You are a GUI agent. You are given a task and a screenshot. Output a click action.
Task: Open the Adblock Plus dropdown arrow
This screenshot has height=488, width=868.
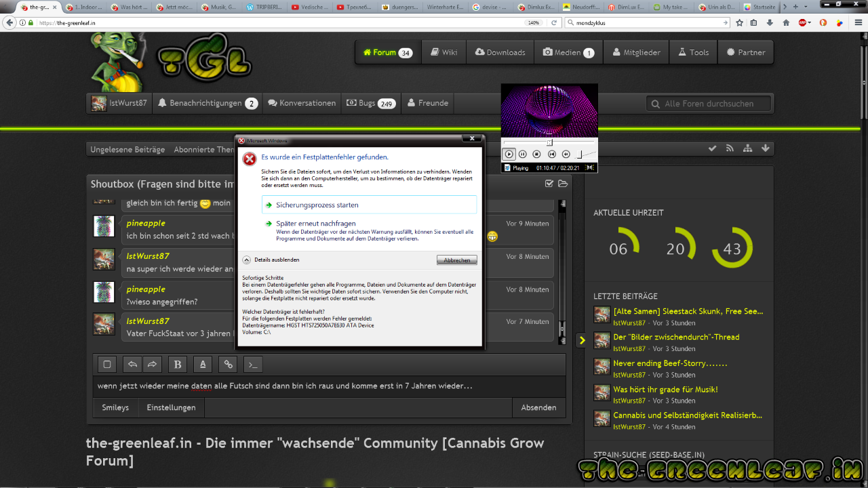pos(810,22)
